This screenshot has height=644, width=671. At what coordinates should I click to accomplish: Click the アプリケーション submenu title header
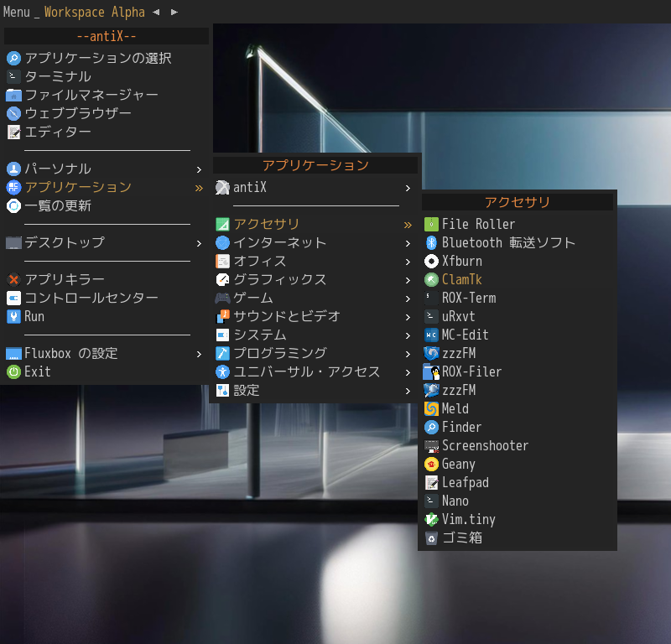coord(315,165)
